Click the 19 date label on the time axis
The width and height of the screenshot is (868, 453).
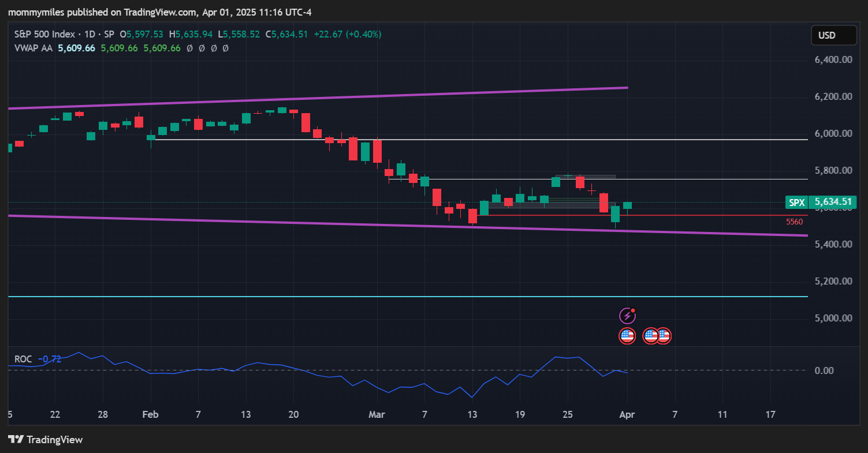(x=519, y=415)
